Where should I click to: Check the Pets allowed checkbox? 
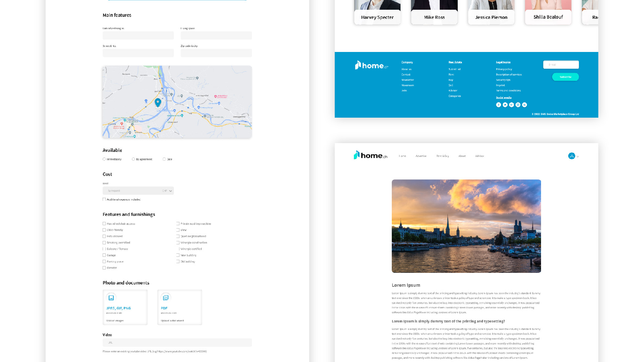(x=104, y=236)
